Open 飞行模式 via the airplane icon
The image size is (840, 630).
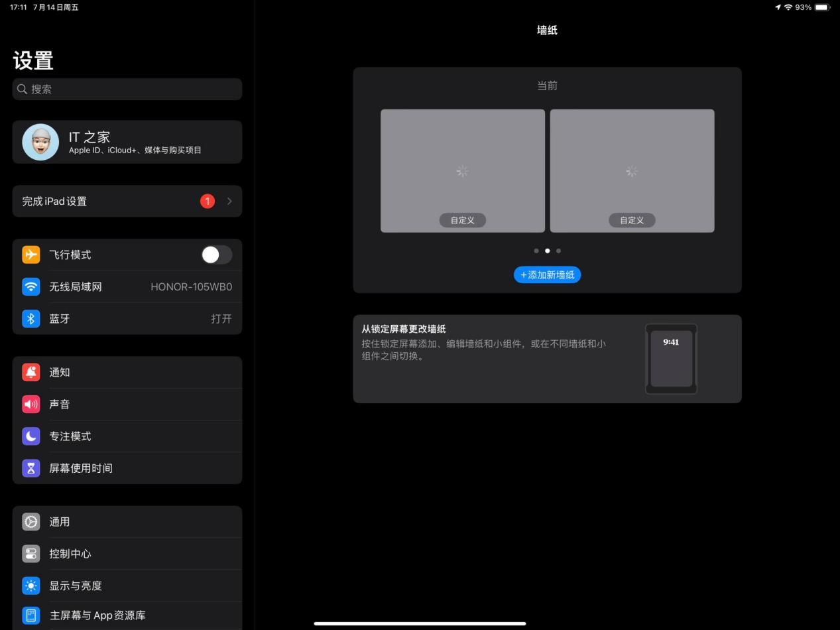coord(30,255)
